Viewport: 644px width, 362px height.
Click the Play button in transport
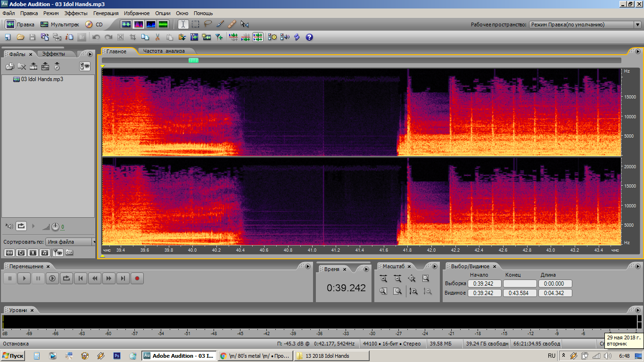pos(24,279)
